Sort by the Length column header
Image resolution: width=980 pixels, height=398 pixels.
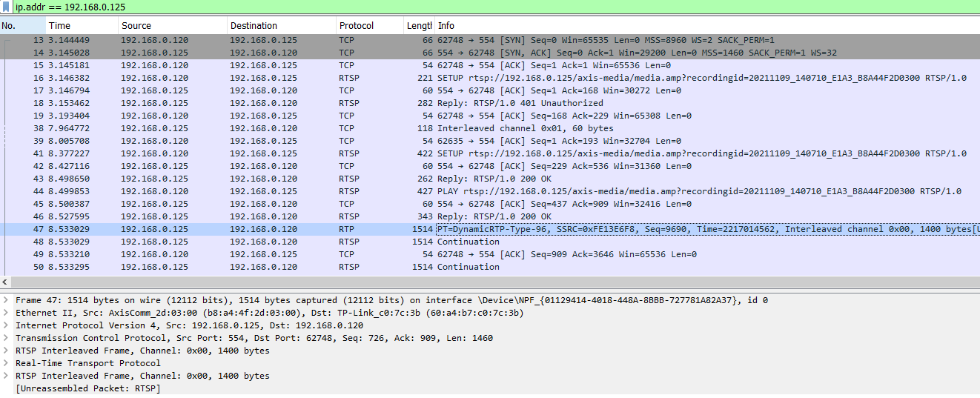(419, 25)
